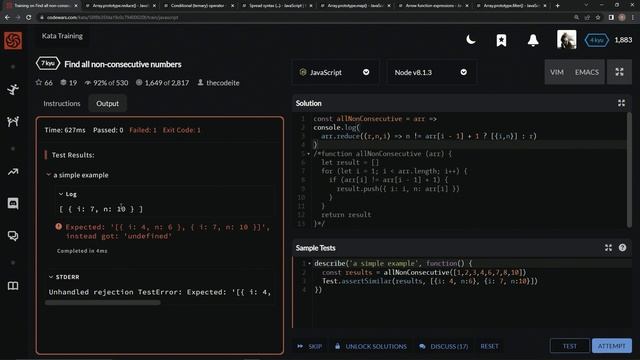
Task: Click the Solution editor vertical scrollbar
Action: 629,169
